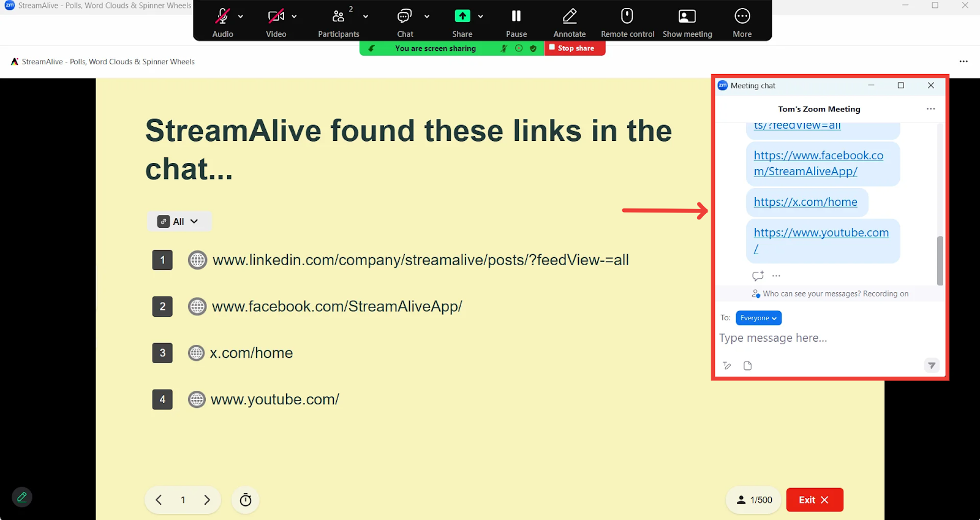
Task: Open the https://www.youtube.com link in chat
Action: [821, 240]
